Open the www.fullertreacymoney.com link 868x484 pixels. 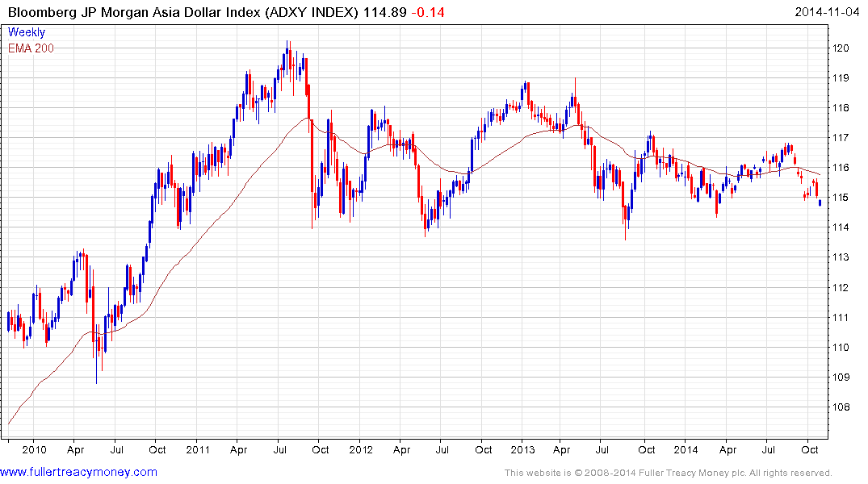[x=78, y=473]
